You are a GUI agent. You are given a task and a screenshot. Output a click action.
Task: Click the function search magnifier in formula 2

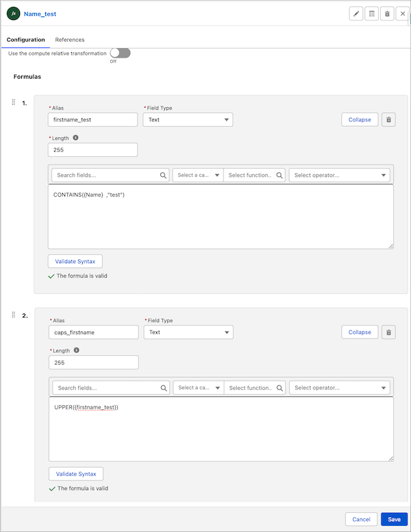(279, 388)
